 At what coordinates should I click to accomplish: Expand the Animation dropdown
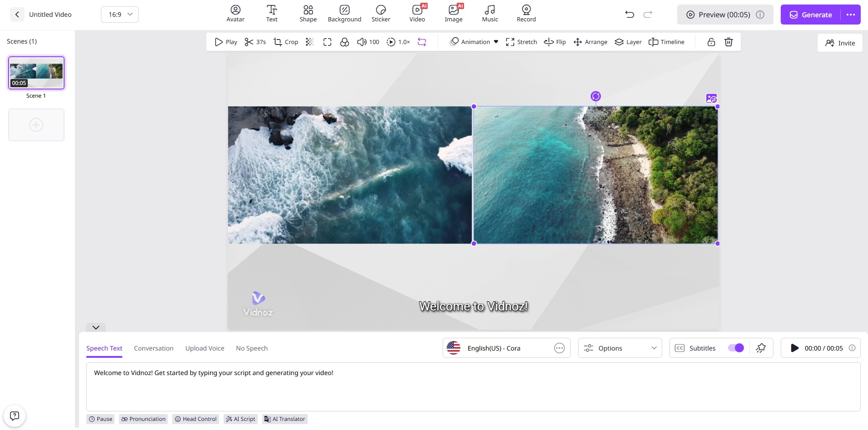click(473, 42)
